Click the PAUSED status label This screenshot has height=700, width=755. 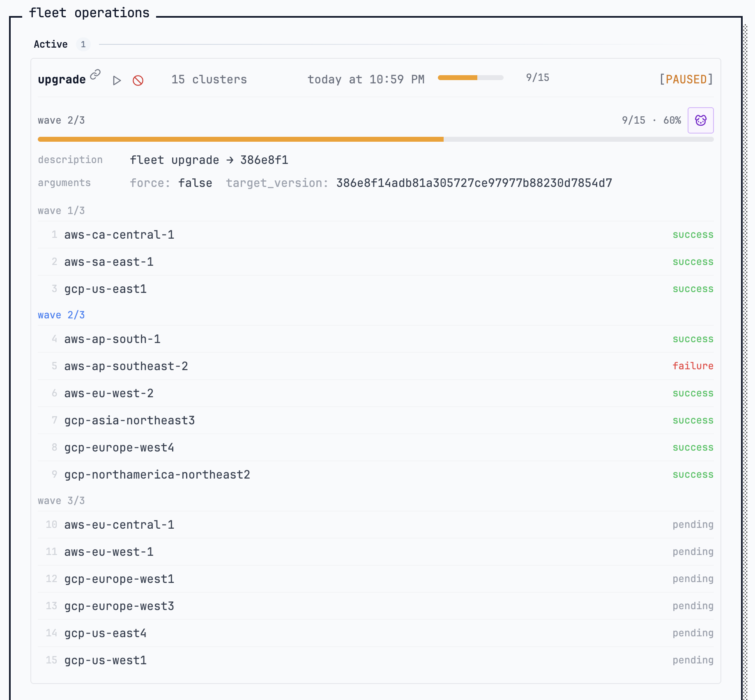click(686, 79)
